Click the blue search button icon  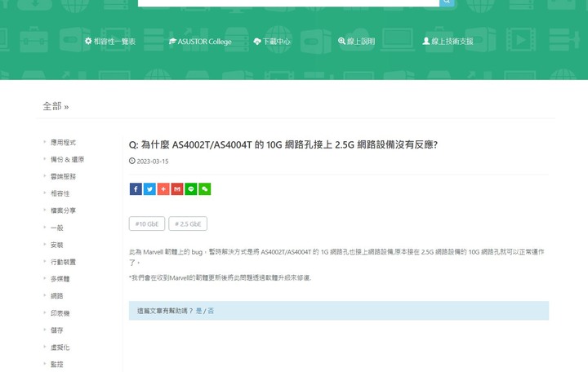447,2
